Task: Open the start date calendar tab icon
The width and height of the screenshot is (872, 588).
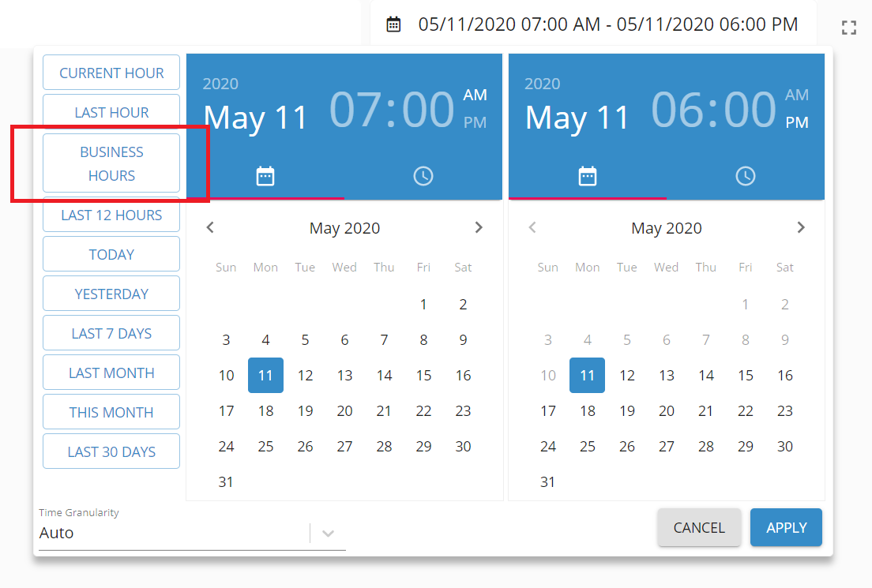Action: pyautogui.click(x=265, y=176)
